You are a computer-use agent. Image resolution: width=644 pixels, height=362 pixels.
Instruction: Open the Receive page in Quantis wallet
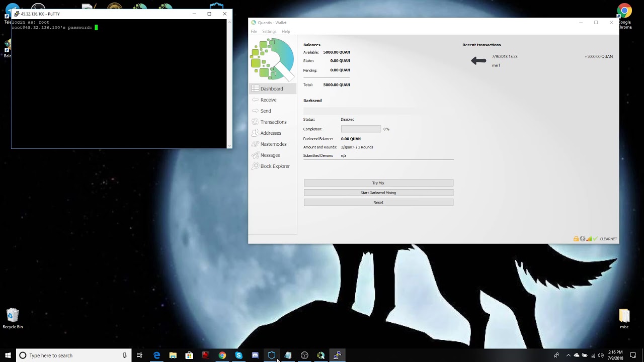tap(272, 100)
